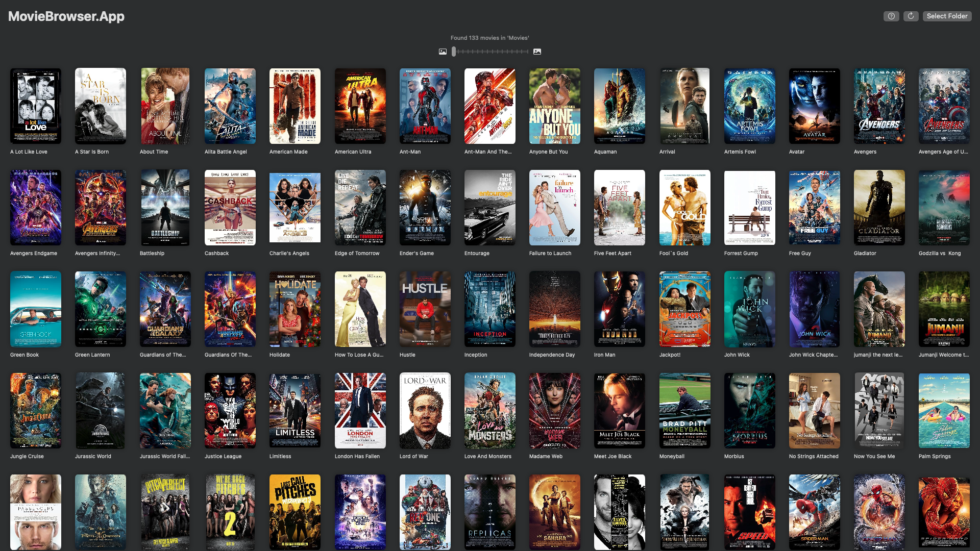Image resolution: width=980 pixels, height=551 pixels.
Task: Click the help question mark icon
Action: pos(891,16)
